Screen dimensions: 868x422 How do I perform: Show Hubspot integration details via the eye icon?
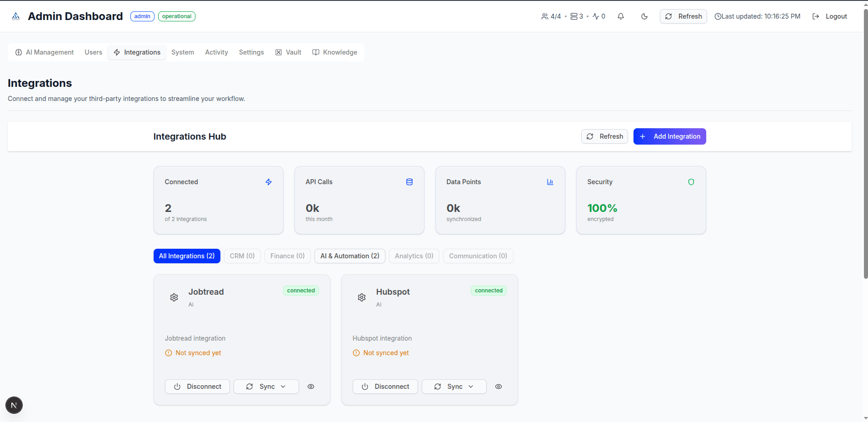tap(499, 387)
